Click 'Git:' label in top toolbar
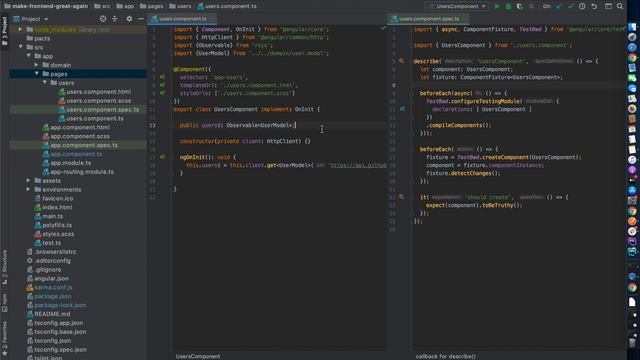 (547, 6)
